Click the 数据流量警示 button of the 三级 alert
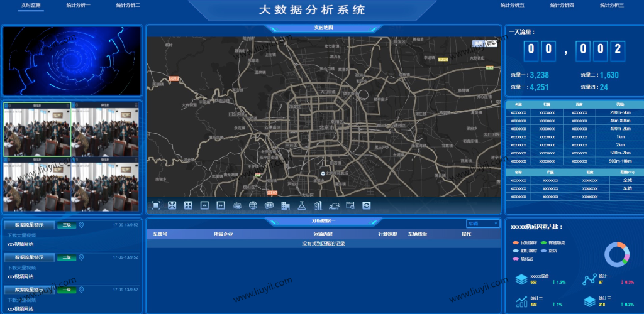Image resolution: width=644 pixels, height=314 pixels. point(29,225)
